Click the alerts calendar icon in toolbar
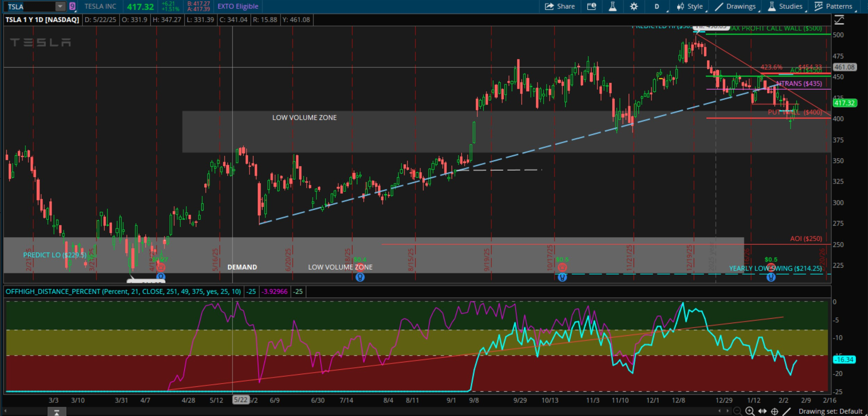Viewport: 868px width, 416px height. tap(592, 6)
